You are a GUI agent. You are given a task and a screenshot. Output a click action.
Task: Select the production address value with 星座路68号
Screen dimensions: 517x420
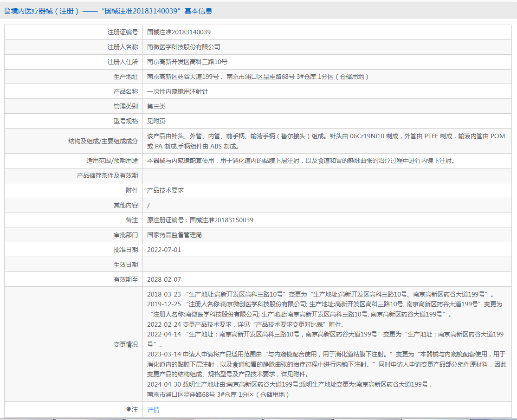click(x=258, y=77)
